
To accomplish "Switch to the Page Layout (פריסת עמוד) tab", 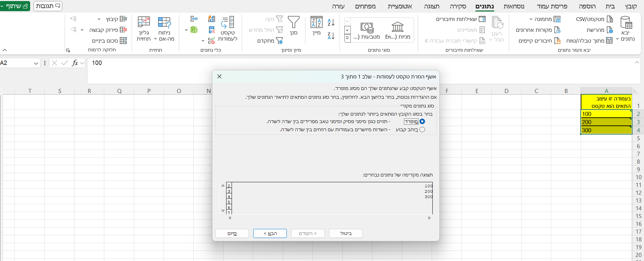I will 552,6.
